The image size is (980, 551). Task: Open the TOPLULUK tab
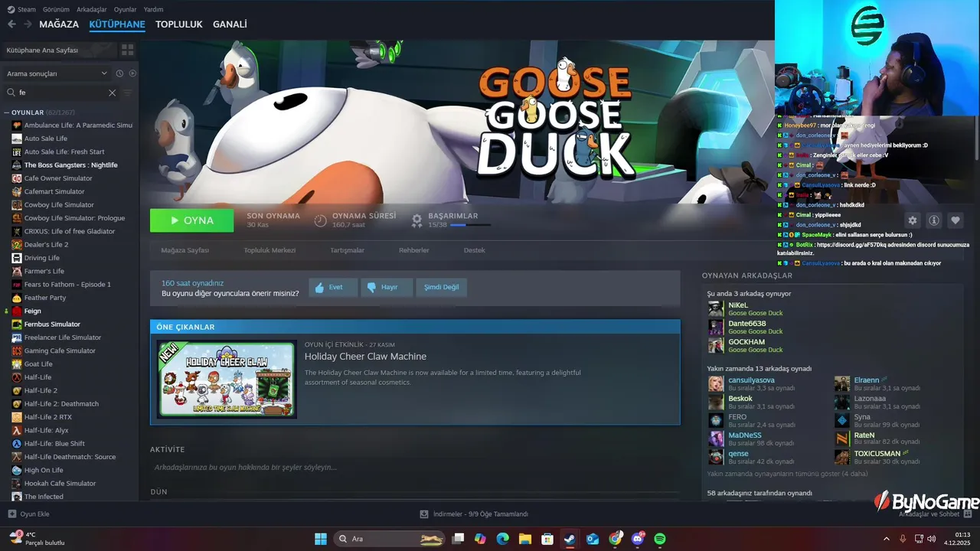179,24
